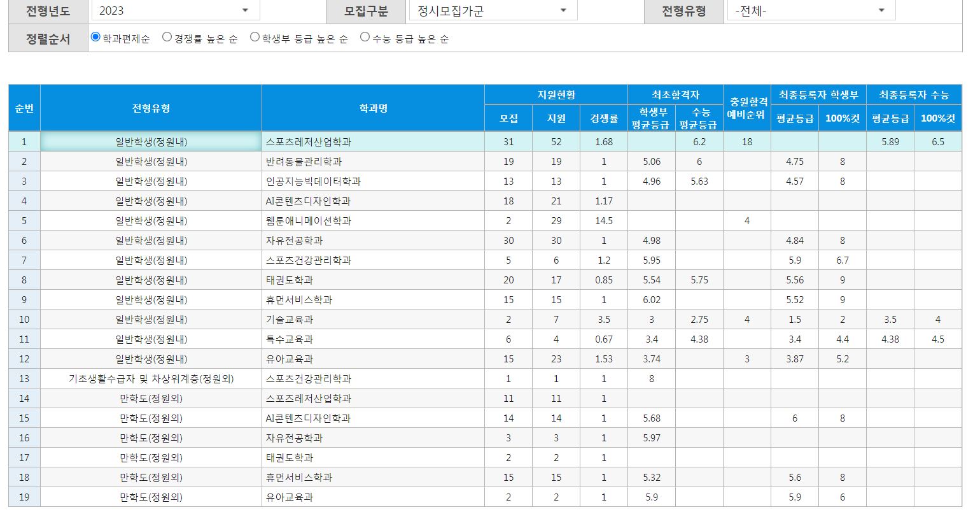Click the 스포츠레저산업학과 cell in row 14
980x512 pixels.
(373, 398)
